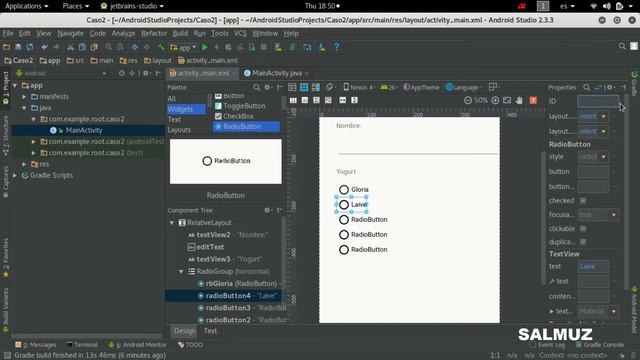Open the app run configuration dropdown
The height and width of the screenshot is (360, 640).
tap(183, 47)
